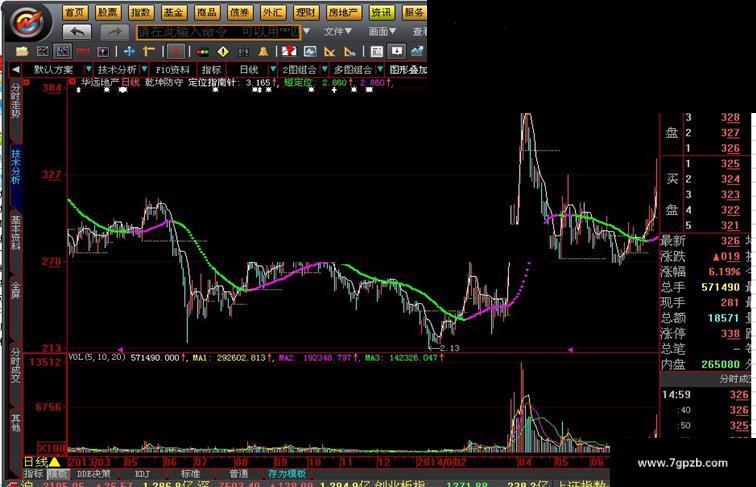Click the download-screen toolbar icon
The width and height of the screenshot is (756, 487).
point(397,51)
